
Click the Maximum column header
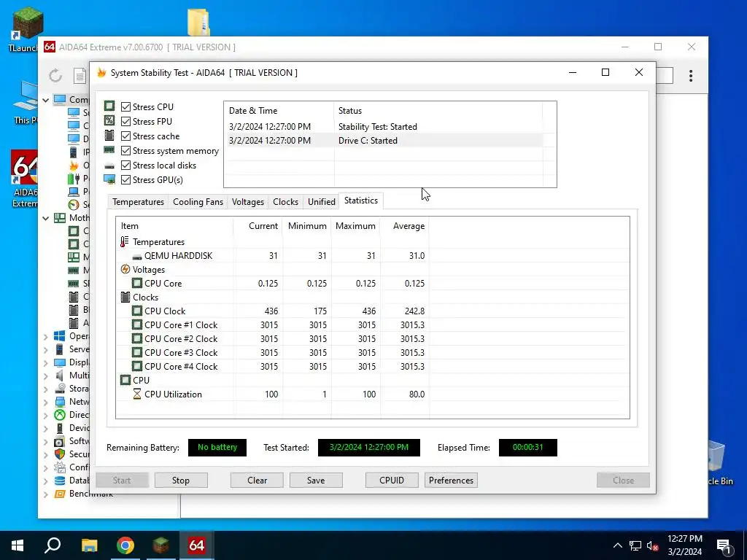[x=355, y=226]
